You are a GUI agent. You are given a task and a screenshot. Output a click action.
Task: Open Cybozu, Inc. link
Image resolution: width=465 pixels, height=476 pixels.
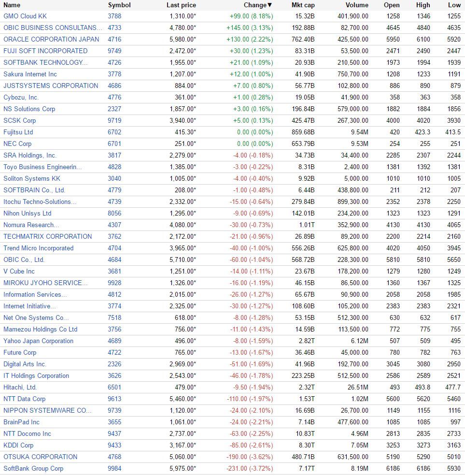(21, 98)
